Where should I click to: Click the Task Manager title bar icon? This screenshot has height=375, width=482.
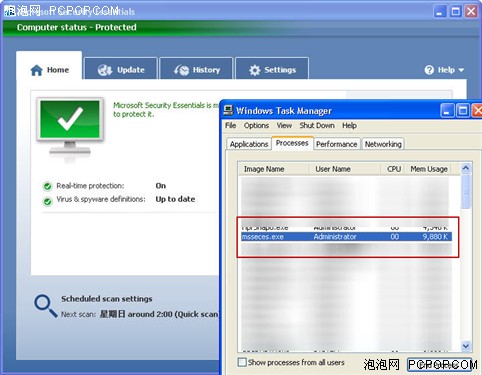(x=228, y=110)
